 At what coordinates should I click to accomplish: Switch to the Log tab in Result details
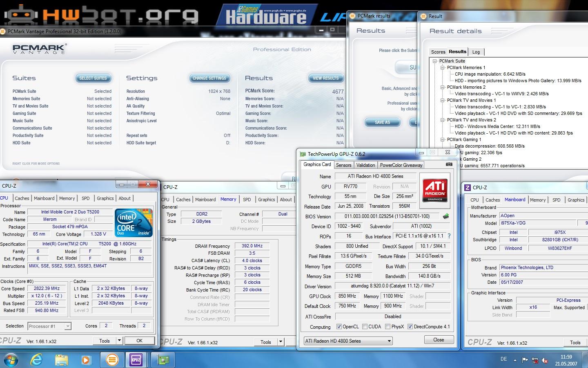[476, 52]
